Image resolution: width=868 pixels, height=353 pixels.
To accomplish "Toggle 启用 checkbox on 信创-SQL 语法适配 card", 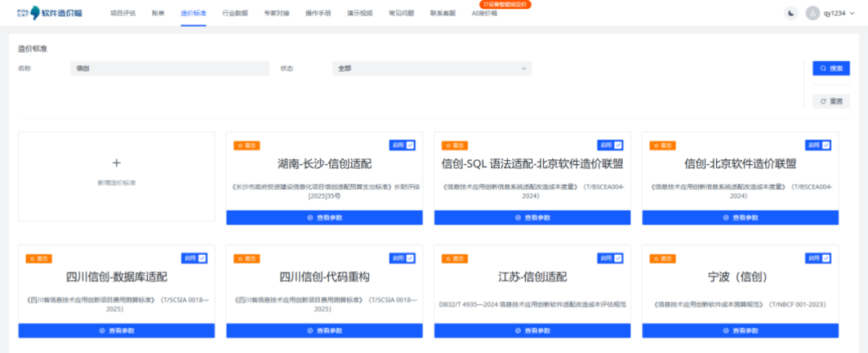I will 618,146.
